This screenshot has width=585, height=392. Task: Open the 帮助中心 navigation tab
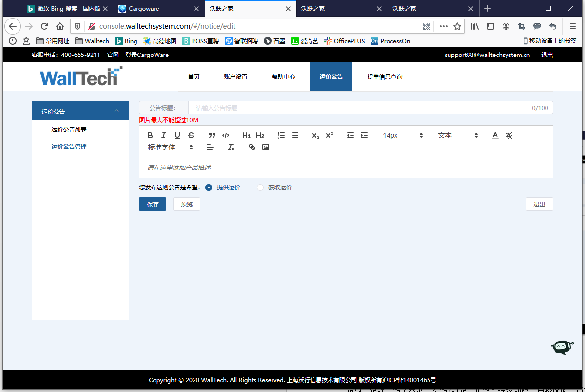pos(283,76)
